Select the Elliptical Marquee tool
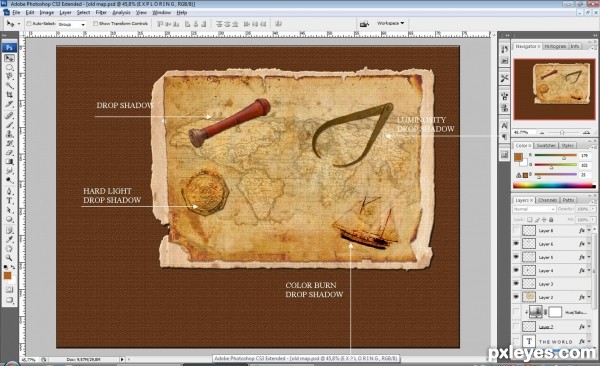This screenshot has height=366, width=600. click(x=9, y=67)
